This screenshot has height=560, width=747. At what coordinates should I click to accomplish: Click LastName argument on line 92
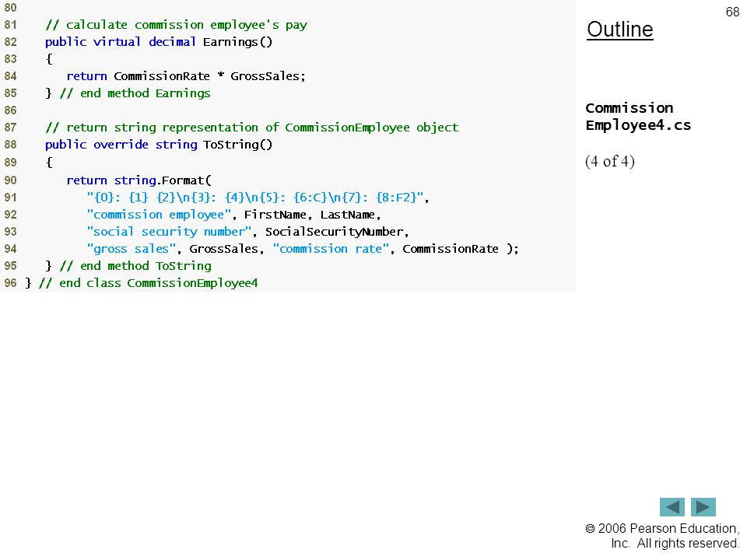[x=347, y=215]
